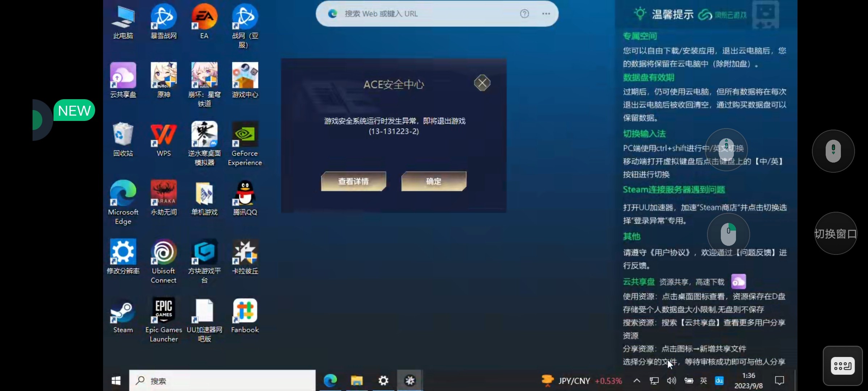The image size is (868, 391).
Task: Close the ACE安全中心 dialog
Action: tap(482, 83)
